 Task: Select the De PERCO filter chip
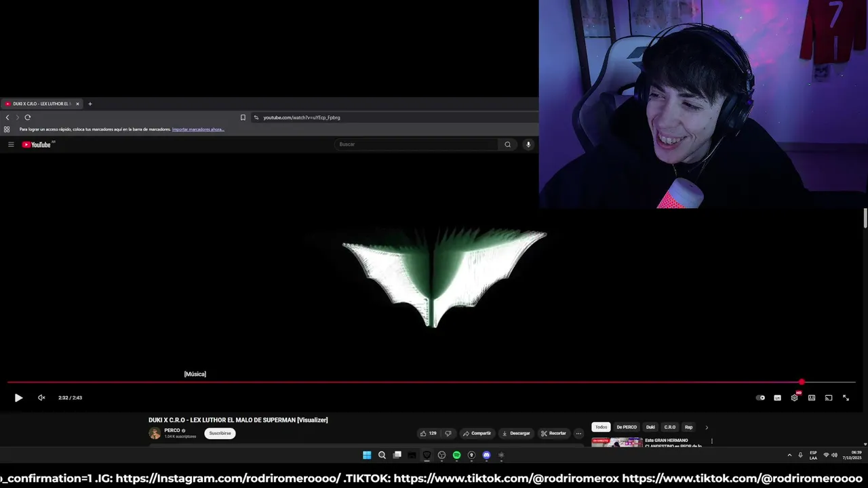click(627, 427)
